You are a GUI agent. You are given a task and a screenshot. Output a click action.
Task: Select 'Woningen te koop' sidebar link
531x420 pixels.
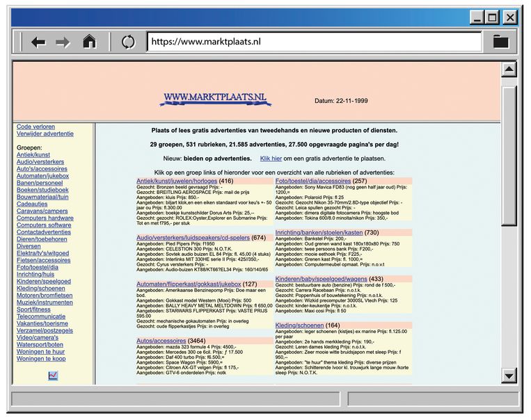pyautogui.click(x=41, y=359)
